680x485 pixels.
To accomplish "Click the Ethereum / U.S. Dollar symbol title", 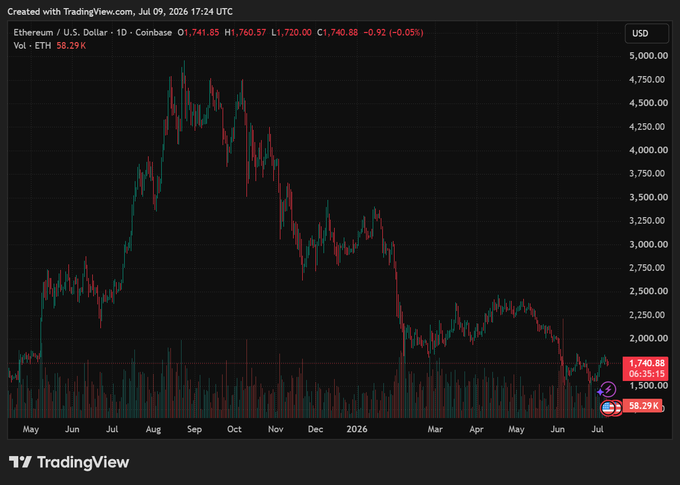I will pos(60,33).
